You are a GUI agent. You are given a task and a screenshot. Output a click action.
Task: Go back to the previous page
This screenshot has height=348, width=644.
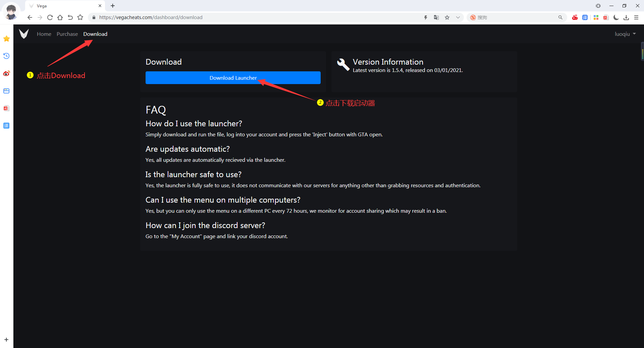[30, 17]
